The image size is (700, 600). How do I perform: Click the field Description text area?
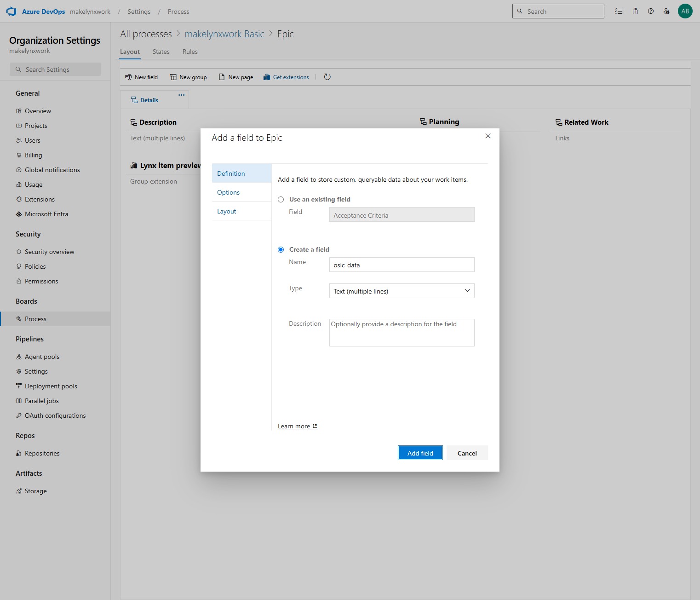click(402, 333)
